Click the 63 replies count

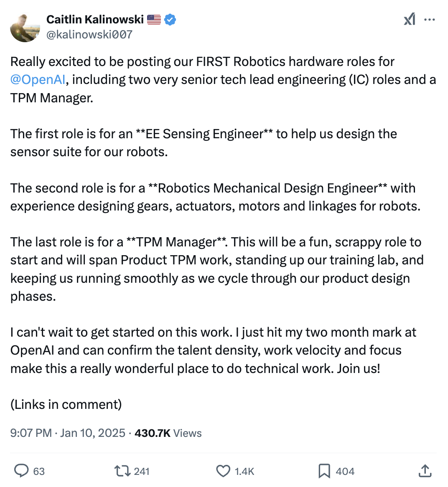tap(39, 472)
